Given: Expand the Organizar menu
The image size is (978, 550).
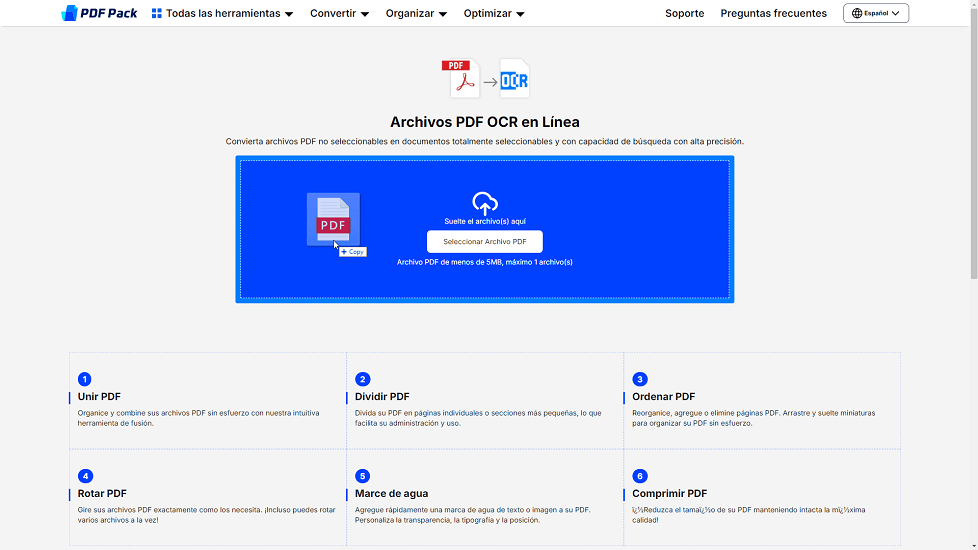Looking at the screenshot, I should click(x=416, y=14).
